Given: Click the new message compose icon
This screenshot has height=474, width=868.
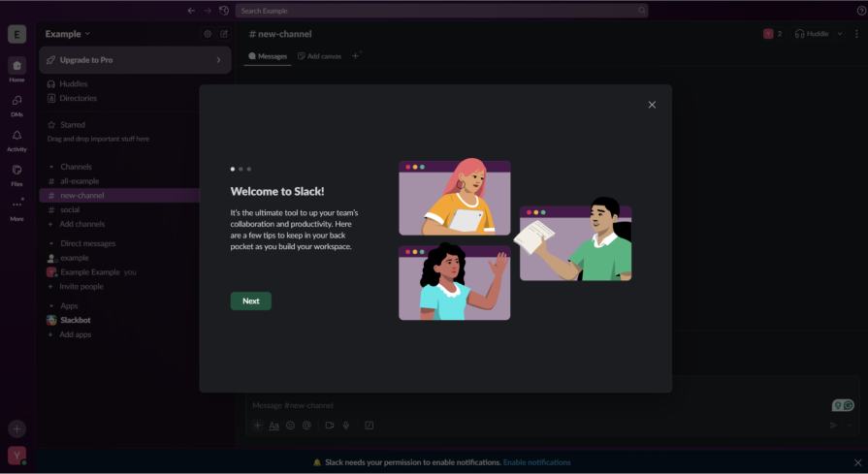Looking at the screenshot, I should pyautogui.click(x=224, y=34).
